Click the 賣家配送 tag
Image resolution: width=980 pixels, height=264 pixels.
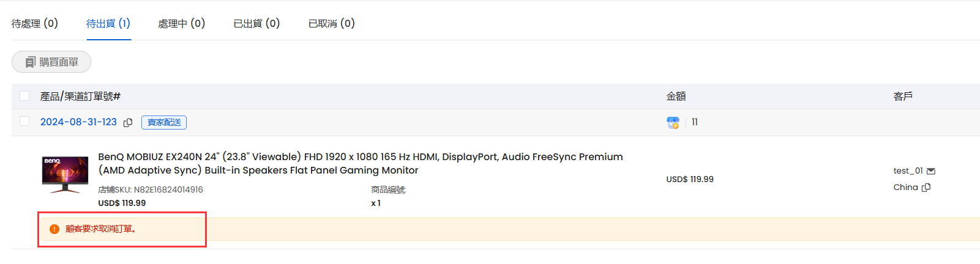pyautogui.click(x=164, y=122)
